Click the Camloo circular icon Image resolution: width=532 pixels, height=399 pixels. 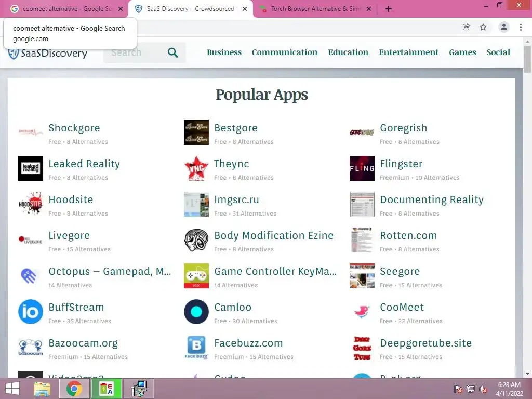[x=196, y=312]
